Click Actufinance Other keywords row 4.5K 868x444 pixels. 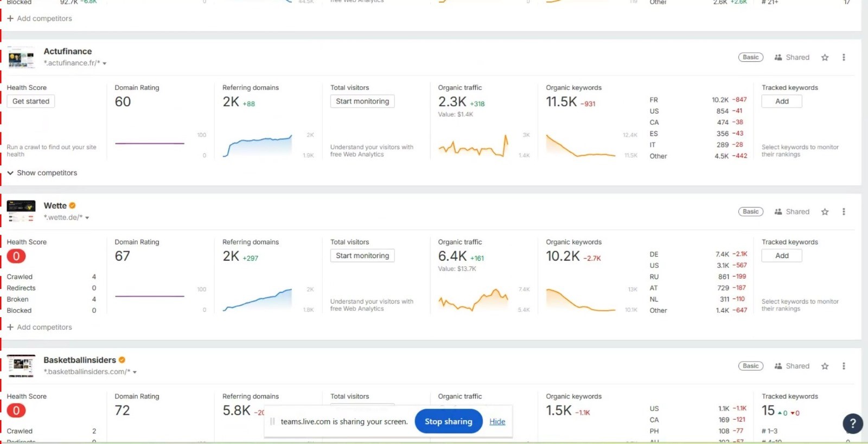[698, 156]
